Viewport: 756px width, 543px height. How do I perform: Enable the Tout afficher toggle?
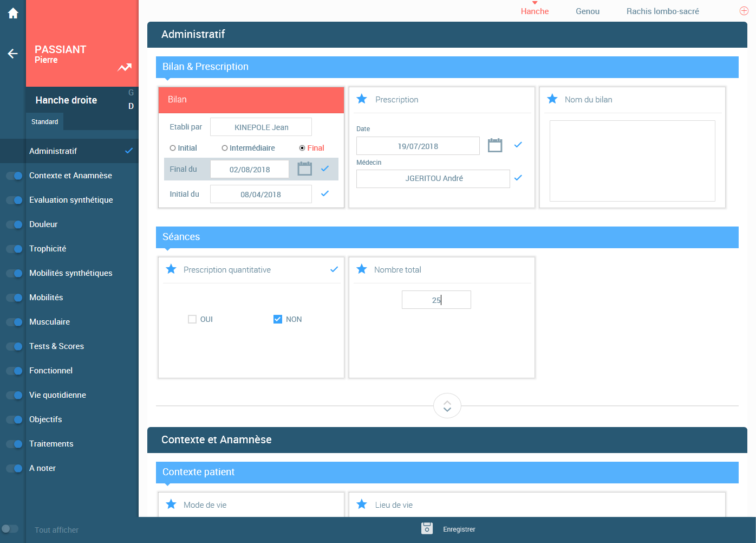tap(10, 529)
